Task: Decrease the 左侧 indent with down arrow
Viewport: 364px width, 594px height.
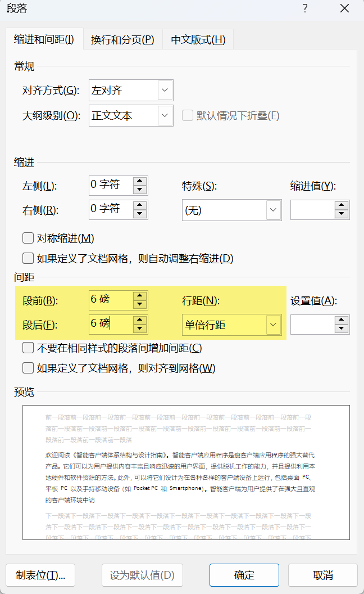Action: pos(140,190)
